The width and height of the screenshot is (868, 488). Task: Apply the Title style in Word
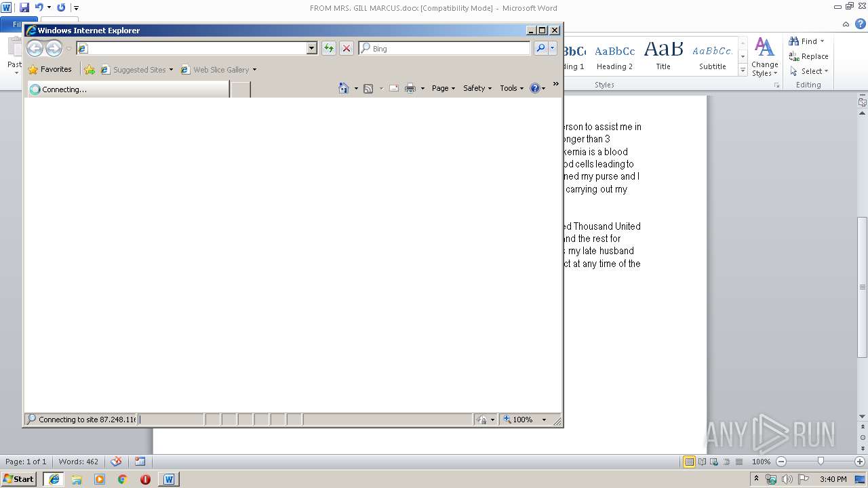click(663, 57)
